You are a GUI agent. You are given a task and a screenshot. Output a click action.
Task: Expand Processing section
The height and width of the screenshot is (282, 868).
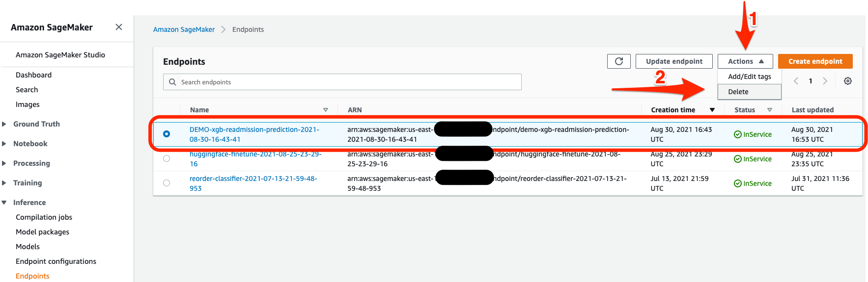pyautogui.click(x=4, y=163)
